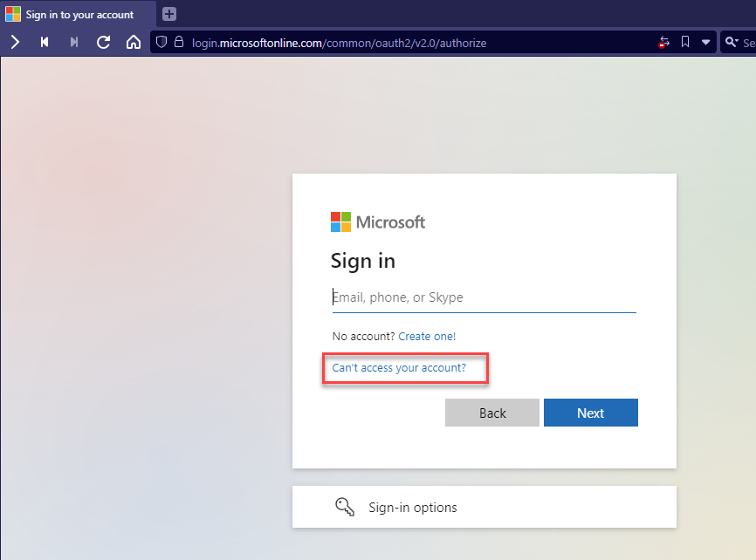Screen dimensions: 756x560
Task: Open a new tab with plus icon
Action: [x=168, y=14]
